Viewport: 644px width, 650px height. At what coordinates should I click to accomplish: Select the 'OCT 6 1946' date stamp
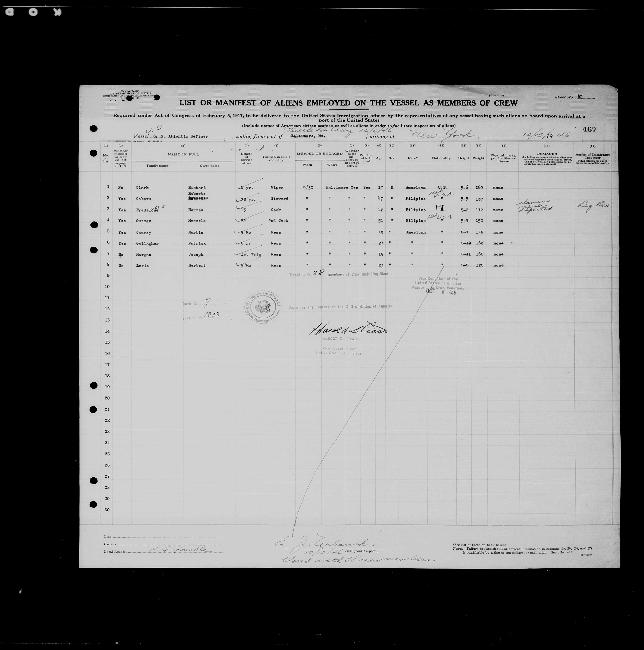(x=441, y=292)
